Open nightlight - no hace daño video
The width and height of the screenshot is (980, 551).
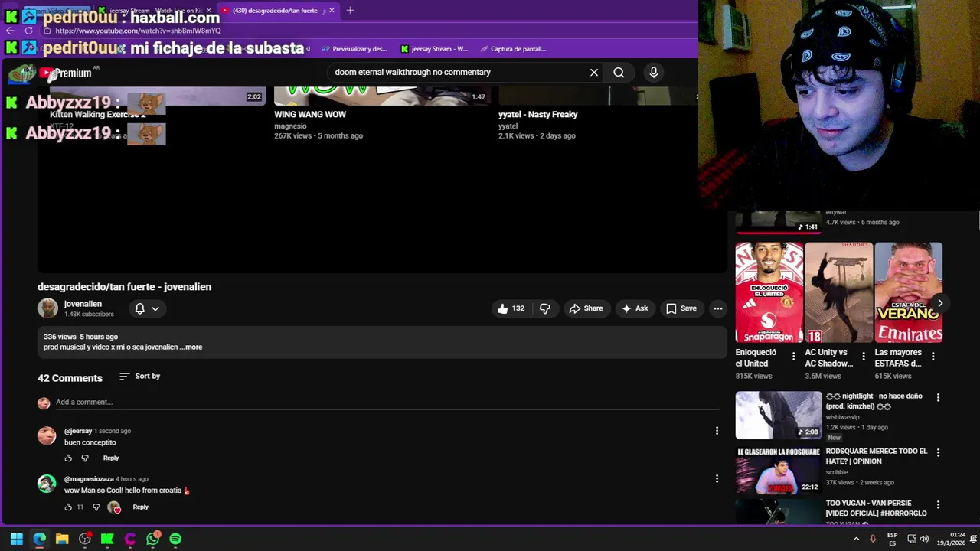click(x=779, y=415)
